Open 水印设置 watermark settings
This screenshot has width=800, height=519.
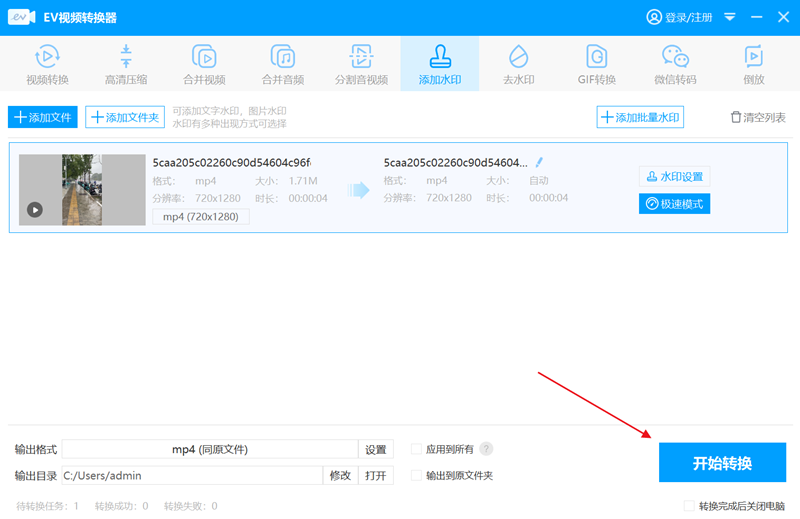click(x=674, y=177)
